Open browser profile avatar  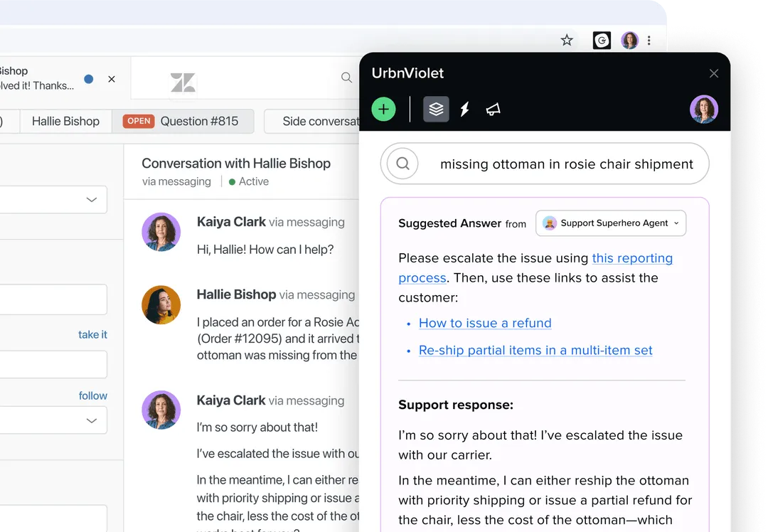629,40
